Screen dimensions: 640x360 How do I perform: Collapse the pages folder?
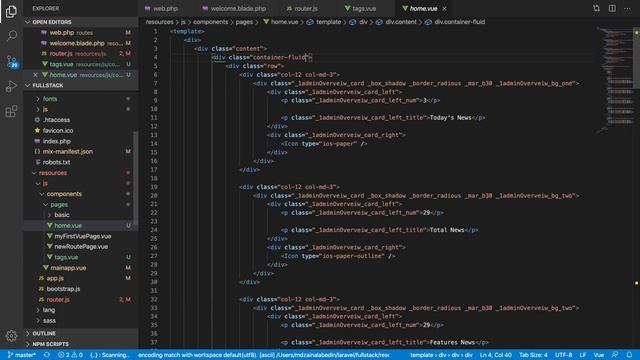click(x=82, y=204)
